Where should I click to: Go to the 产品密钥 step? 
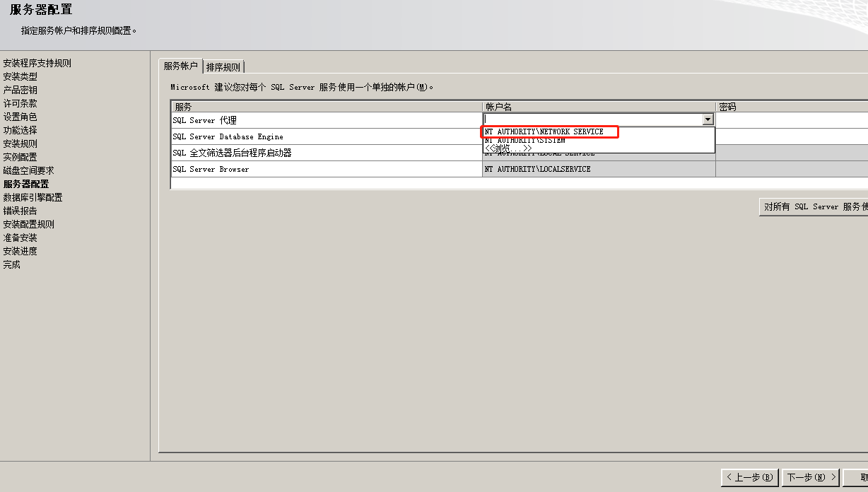point(20,90)
